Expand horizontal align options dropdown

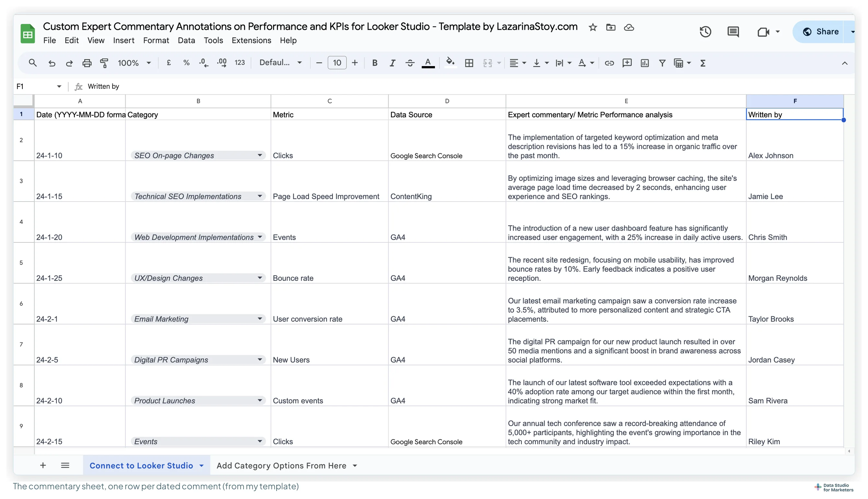(524, 63)
